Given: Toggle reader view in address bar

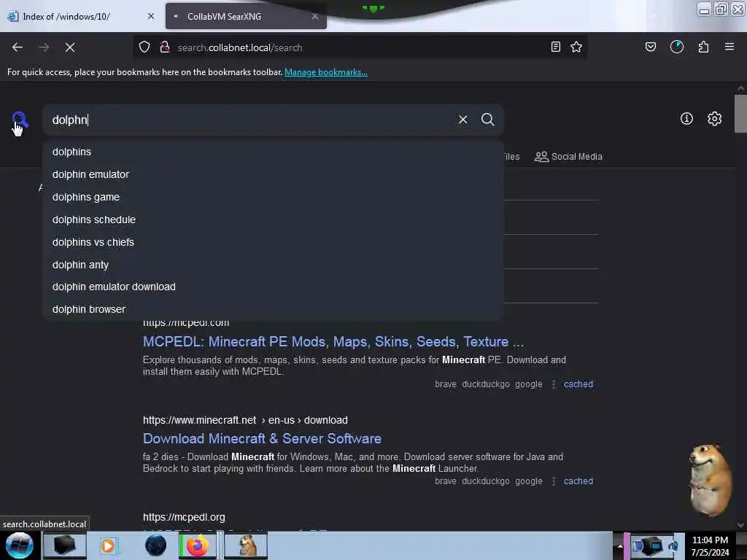Looking at the screenshot, I should click(555, 47).
